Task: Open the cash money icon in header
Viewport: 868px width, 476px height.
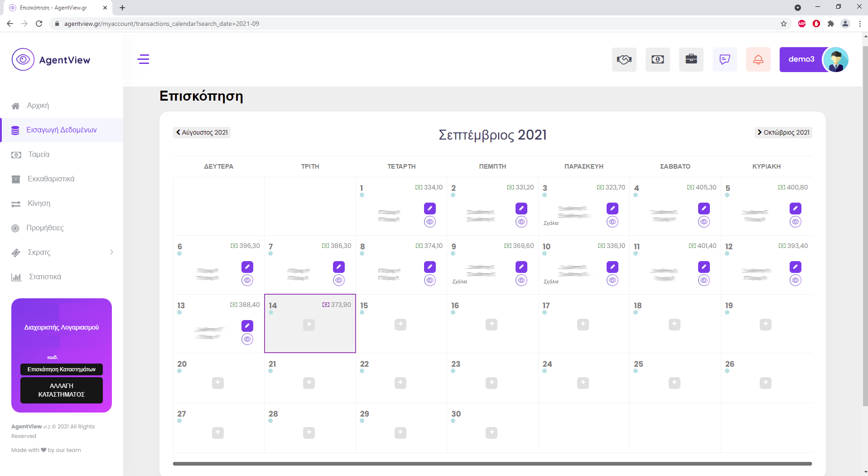Action: [x=657, y=59]
